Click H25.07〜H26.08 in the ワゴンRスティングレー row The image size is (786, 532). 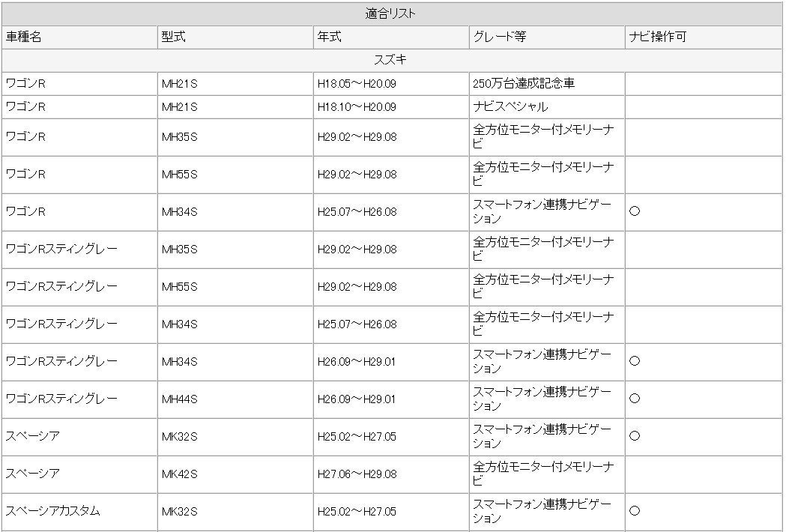357,324
